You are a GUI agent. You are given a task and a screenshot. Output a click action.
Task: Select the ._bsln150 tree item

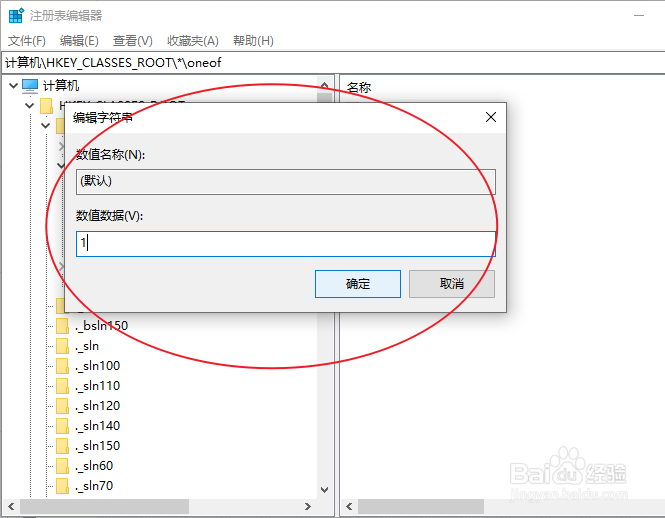(101, 325)
